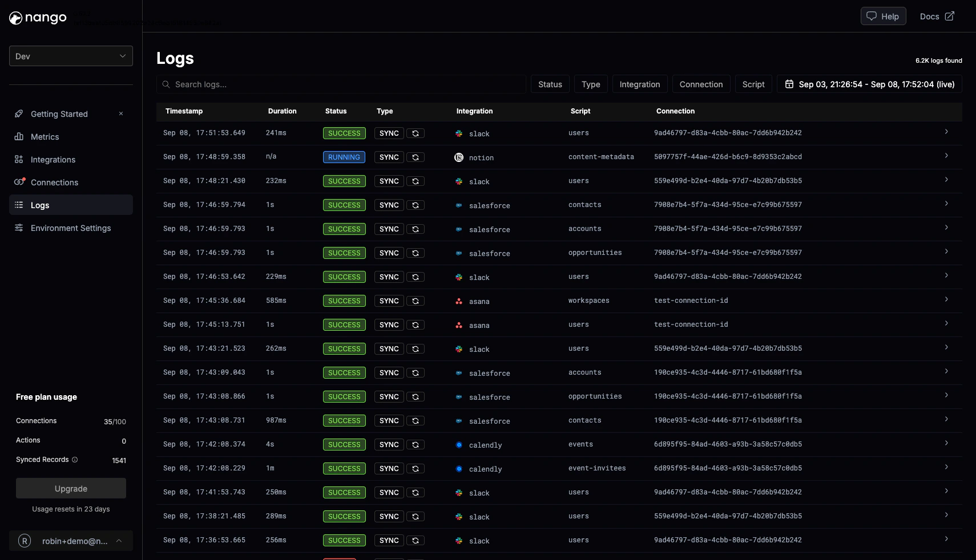Open Environment Settings

tap(71, 228)
